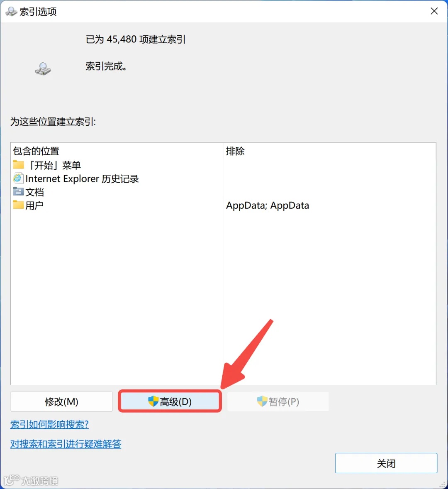448x489 pixels.
Task: Close the 索引选项 dialog window
Action: (434, 11)
